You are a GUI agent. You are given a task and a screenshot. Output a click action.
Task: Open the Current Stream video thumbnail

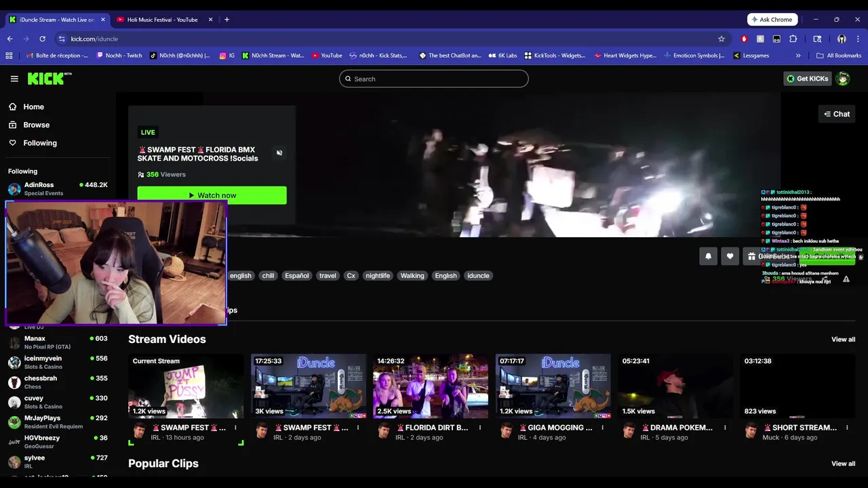click(186, 386)
